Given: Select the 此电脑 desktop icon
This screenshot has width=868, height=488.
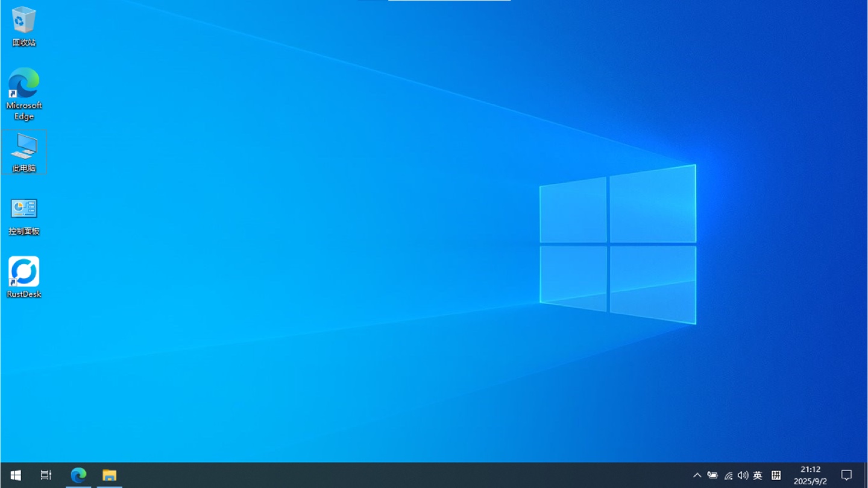Looking at the screenshot, I should [24, 152].
